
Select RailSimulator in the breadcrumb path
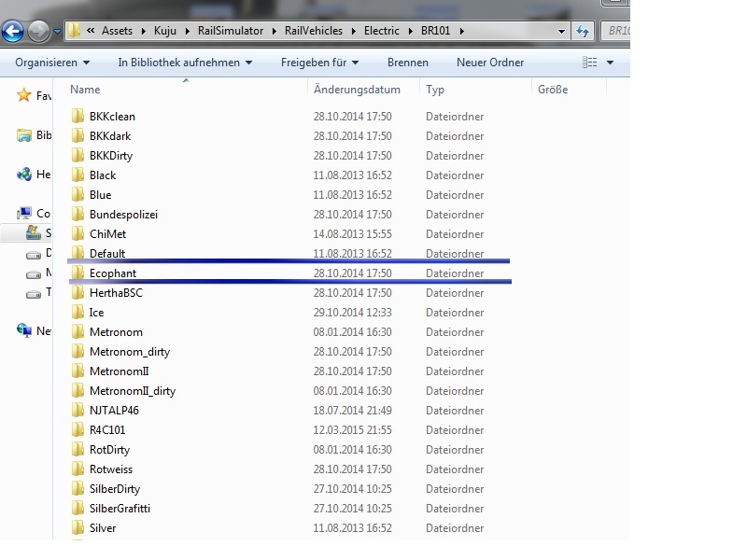click(231, 31)
